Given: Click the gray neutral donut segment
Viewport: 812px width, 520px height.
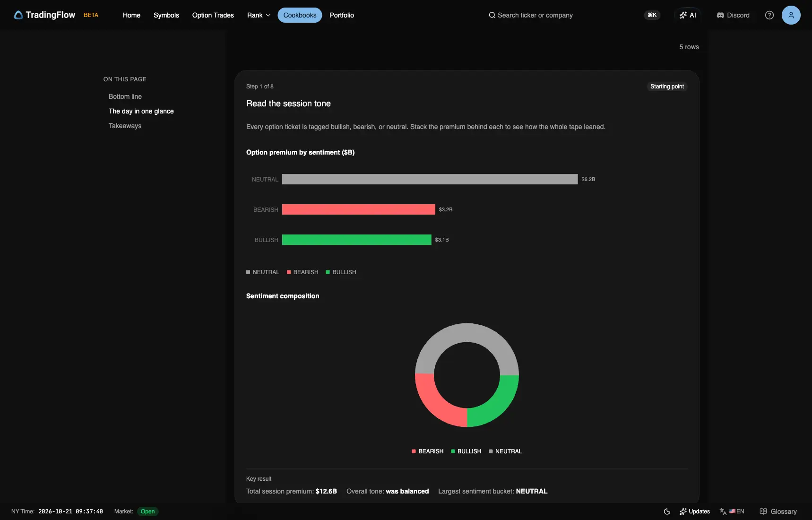Looking at the screenshot, I should [467, 332].
